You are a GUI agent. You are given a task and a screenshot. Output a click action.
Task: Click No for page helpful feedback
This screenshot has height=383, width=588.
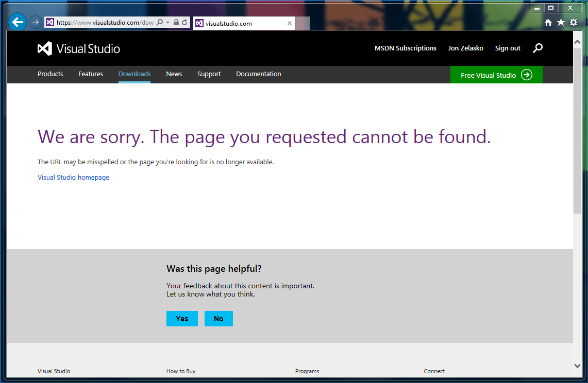219,319
